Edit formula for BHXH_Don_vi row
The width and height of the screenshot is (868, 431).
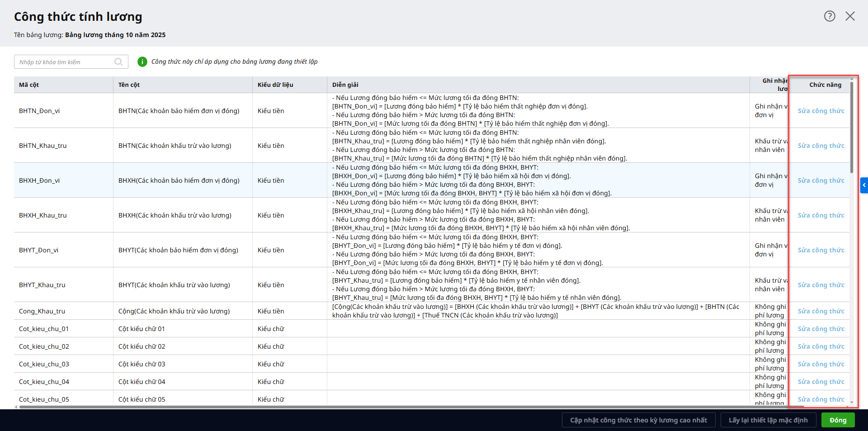point(821,180)
